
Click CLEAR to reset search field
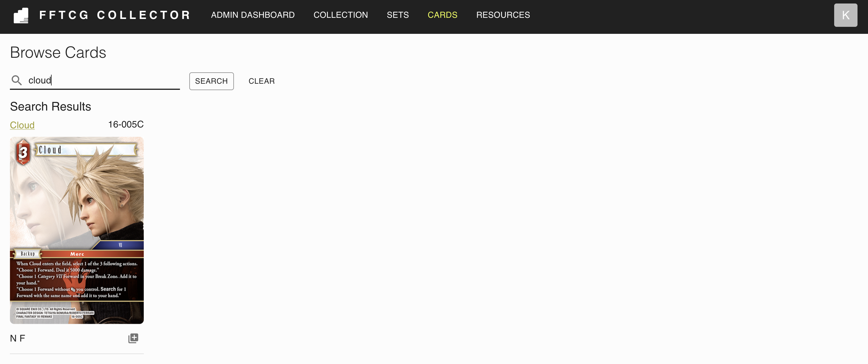pos(261,81)
